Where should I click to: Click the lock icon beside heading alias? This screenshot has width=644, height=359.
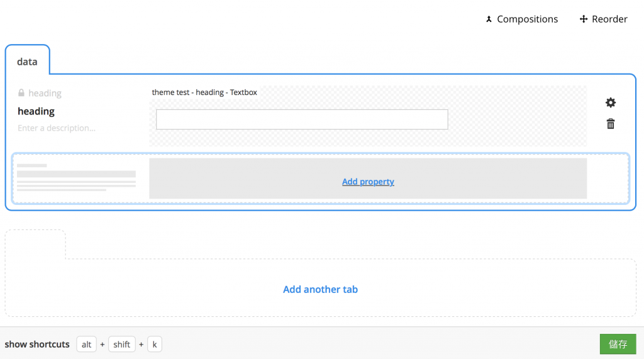tap(21, 93)
